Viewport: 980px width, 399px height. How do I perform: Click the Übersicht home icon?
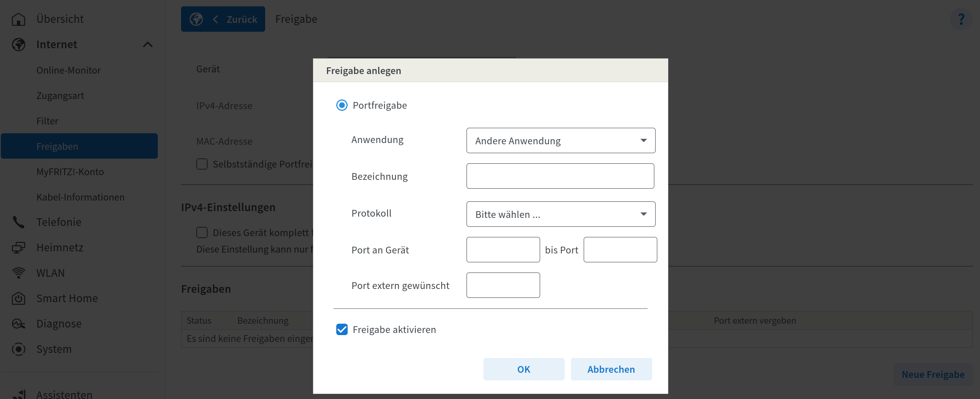coord(19,19)
